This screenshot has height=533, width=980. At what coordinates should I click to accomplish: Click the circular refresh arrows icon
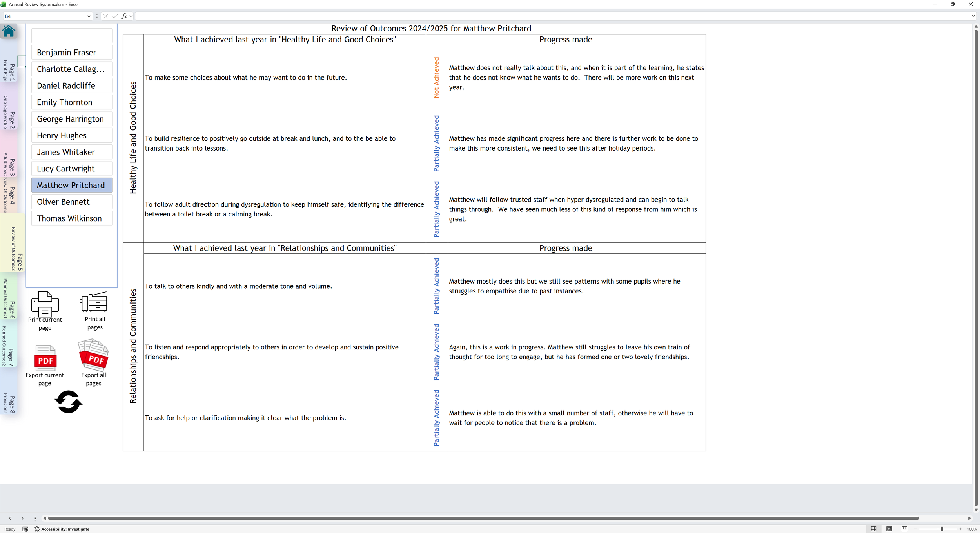[x=68, y=402]
